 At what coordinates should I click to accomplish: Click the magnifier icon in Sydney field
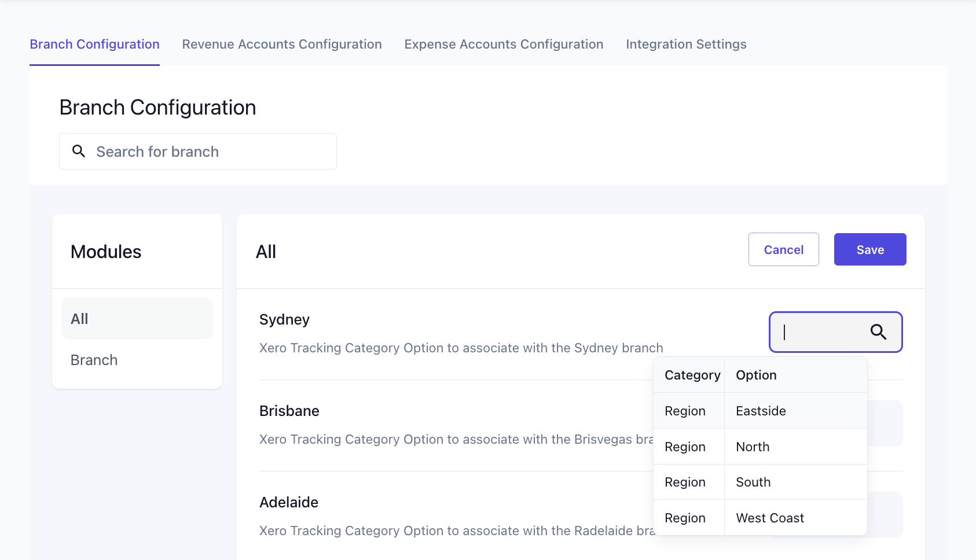(878, 332)
